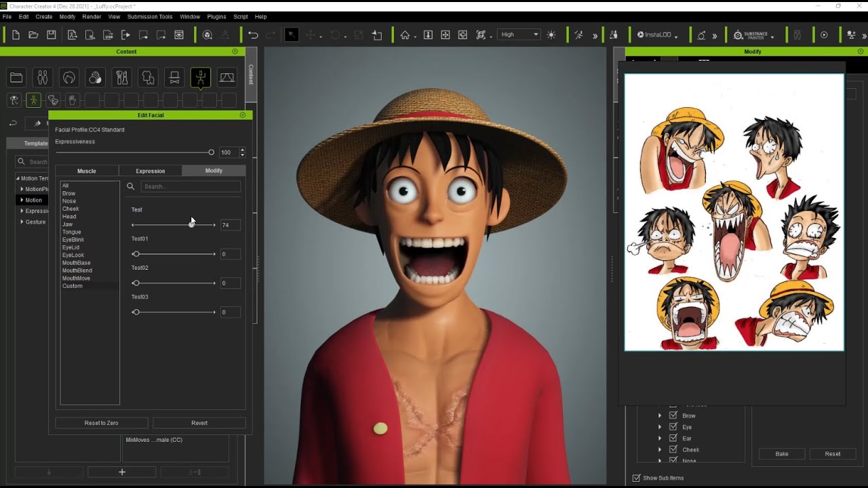Click the Reset button in Modify panel

(x=833, y=453)
